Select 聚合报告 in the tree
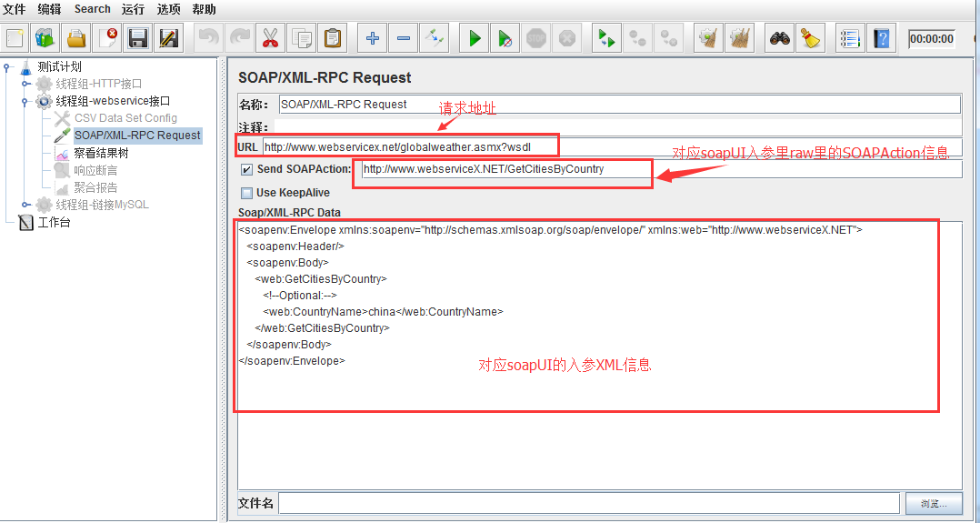 95,187
